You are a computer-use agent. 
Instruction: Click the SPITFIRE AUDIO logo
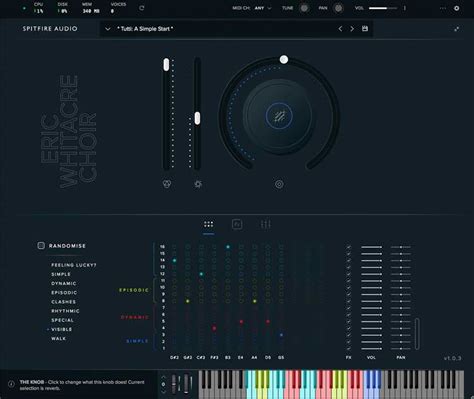click(50, 29)
